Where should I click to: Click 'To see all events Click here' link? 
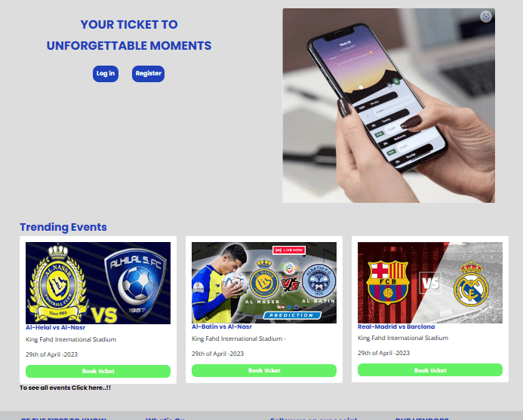click(x=65, y=388)
